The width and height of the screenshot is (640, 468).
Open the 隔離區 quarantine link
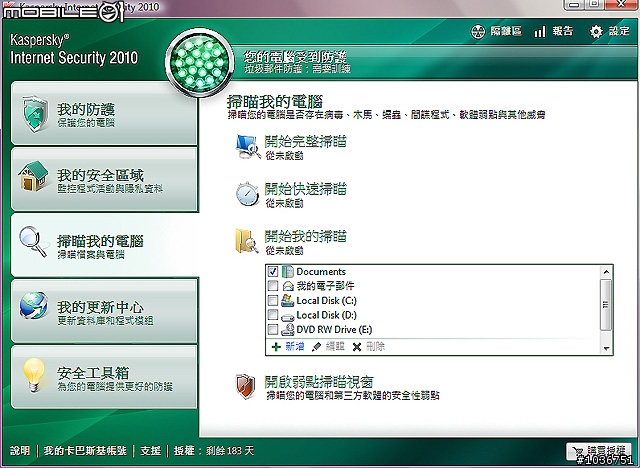pyautogui.click(x=506, y=31)
